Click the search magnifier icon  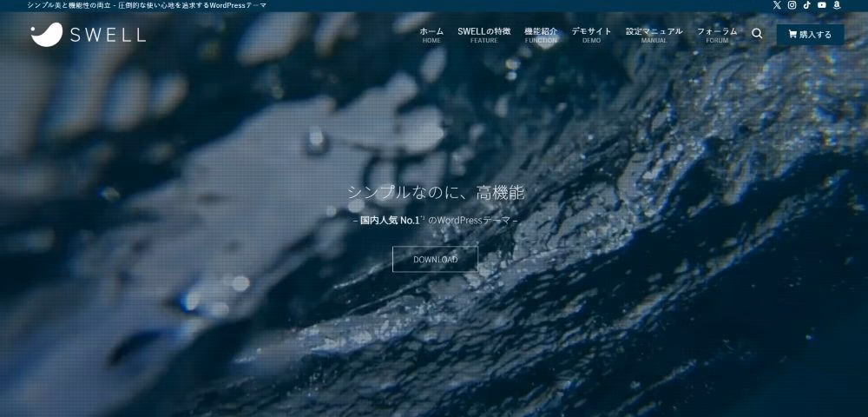(x=757, y=34)
